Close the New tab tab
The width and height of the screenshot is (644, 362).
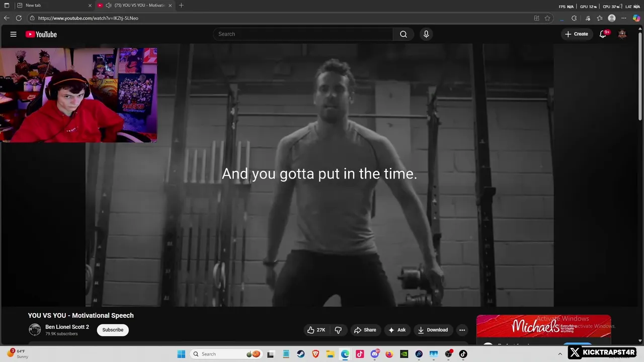(x=90, y=5)
